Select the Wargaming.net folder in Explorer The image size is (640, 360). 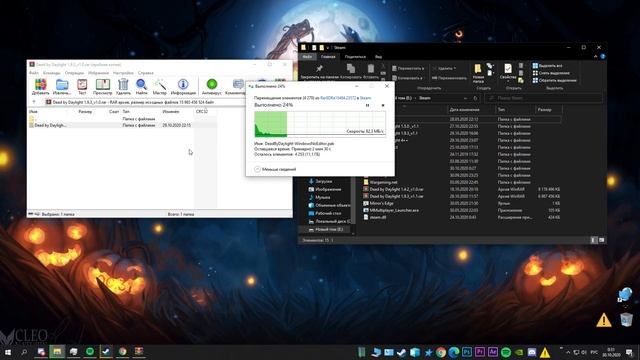pyautogui.click(x=380, y=182)
